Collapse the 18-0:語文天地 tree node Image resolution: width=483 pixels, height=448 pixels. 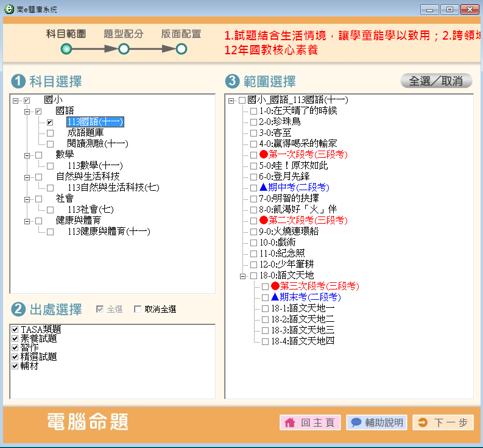click(242, 276)
